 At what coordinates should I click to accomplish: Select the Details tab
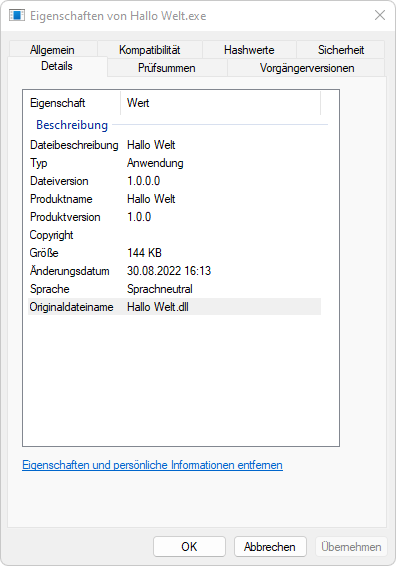coord(57,66)
